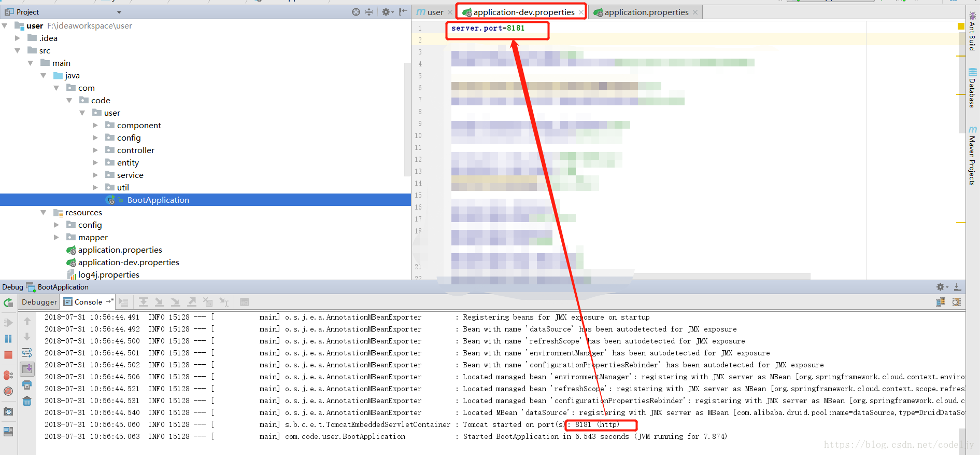Open the Maven Projects side panel
980x455 pixels.
click(972, 156)
